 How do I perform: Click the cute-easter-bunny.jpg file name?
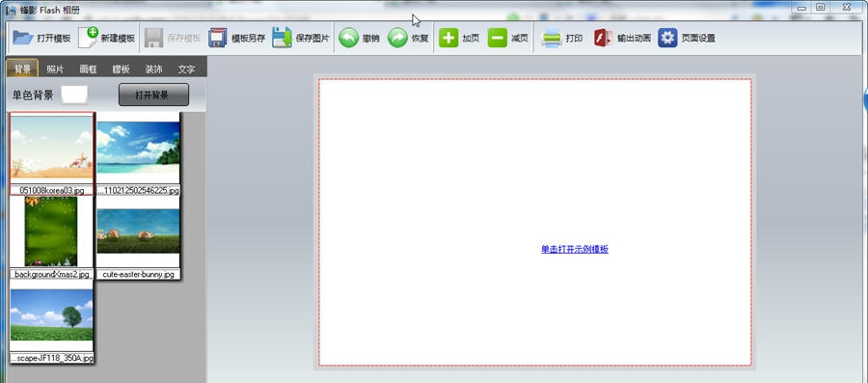click(x=138, y=274)
